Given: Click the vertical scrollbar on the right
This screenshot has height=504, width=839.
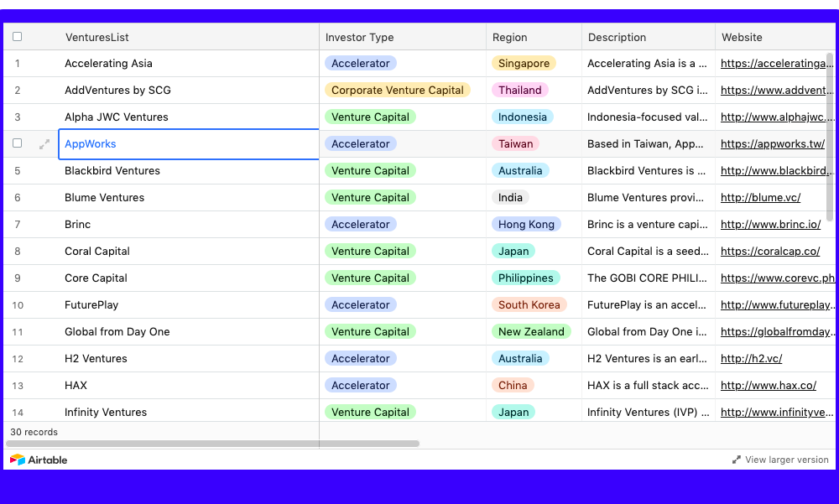Looking at the screenshot, I should tap(830, 137).
